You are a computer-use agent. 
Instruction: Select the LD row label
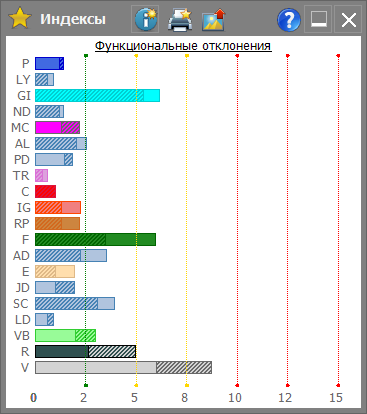click(23, 319)
